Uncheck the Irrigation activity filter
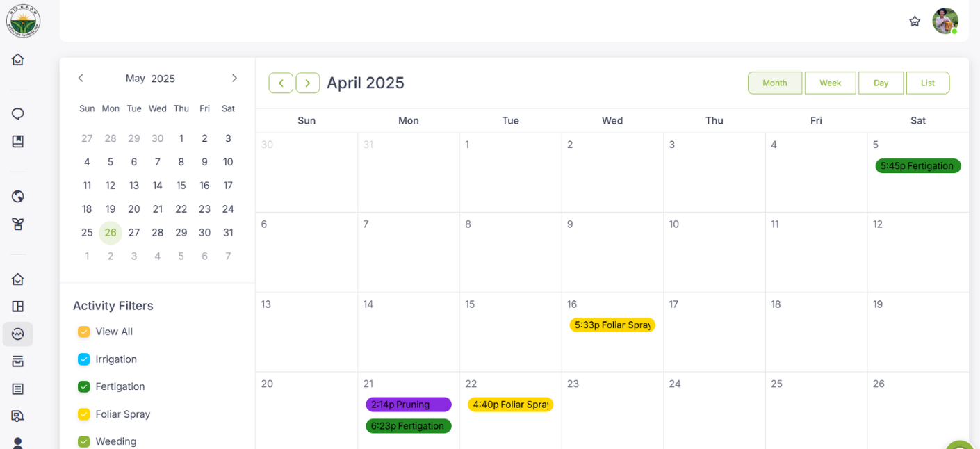This screenshot has height=449, width=980. coord(84,359)
